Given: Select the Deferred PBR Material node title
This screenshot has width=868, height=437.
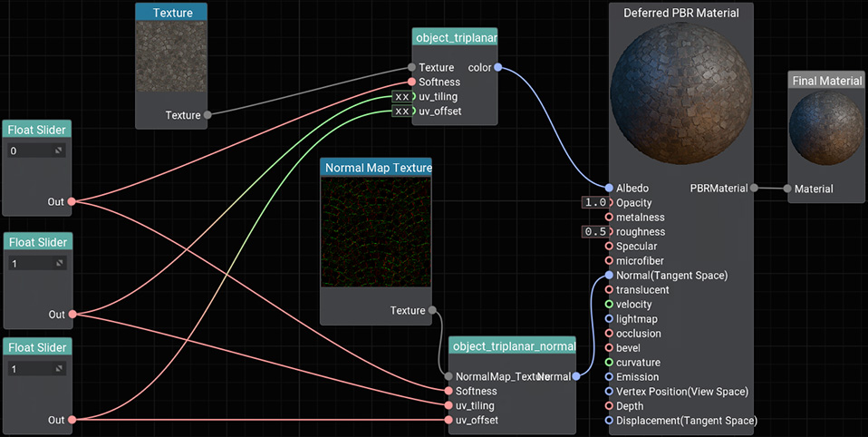Looking at the screenshot, I should 681,13.
